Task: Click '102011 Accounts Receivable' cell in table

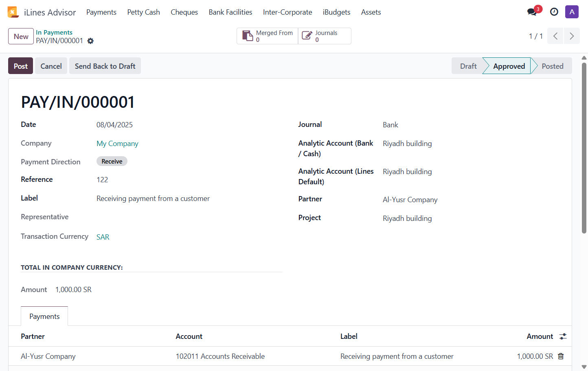Action: coord(220,356)
